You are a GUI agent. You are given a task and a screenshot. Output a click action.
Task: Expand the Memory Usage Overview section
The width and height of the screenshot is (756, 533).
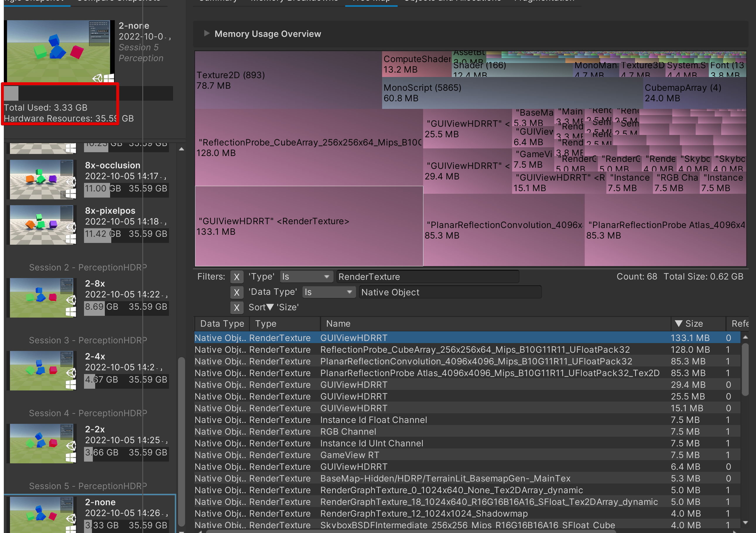coord(206,33)
